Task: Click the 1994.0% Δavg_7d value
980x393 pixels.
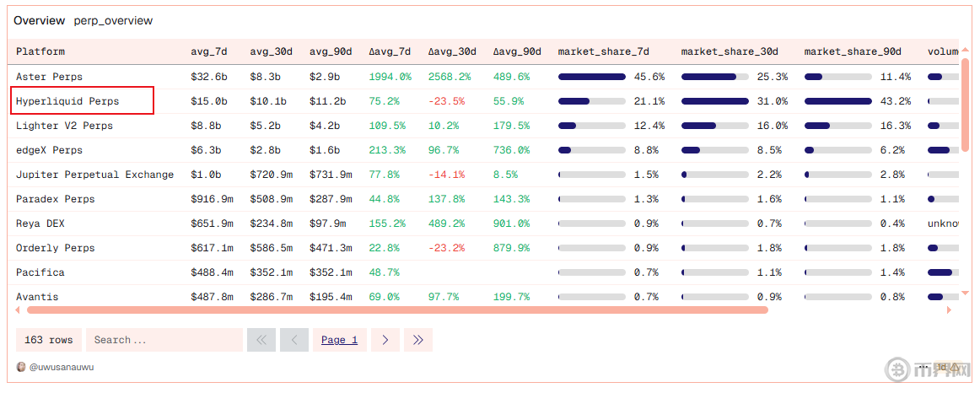Action: point(390,77)
